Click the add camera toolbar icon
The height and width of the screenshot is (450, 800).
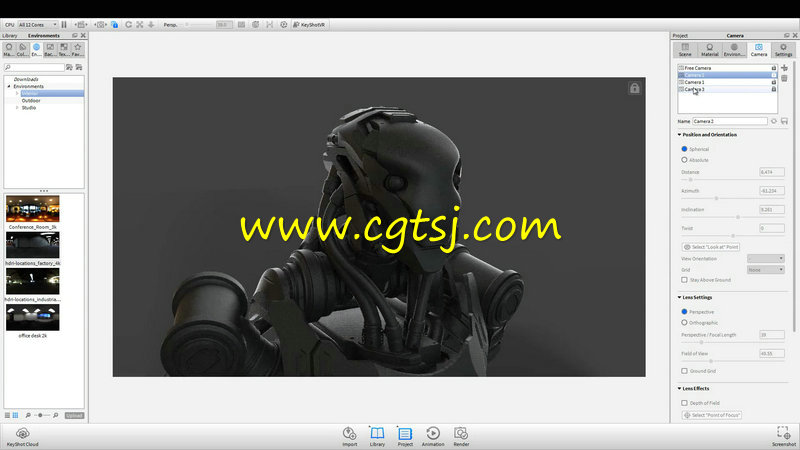[x=100, y=24]
